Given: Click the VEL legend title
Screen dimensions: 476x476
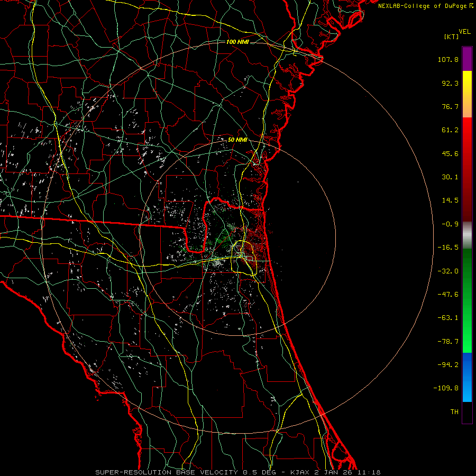Looking at the screenshot, I should tap(465, 32).
